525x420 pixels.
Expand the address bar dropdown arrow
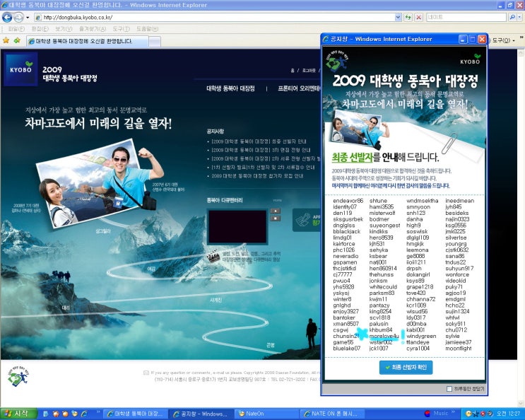click(x=398, y=18)
